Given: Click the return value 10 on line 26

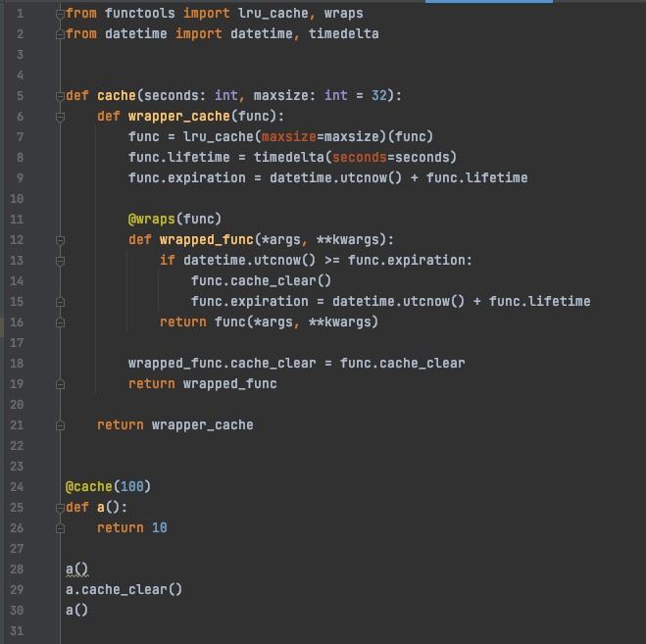Looking at the screenshot, I should click(160, 528).
